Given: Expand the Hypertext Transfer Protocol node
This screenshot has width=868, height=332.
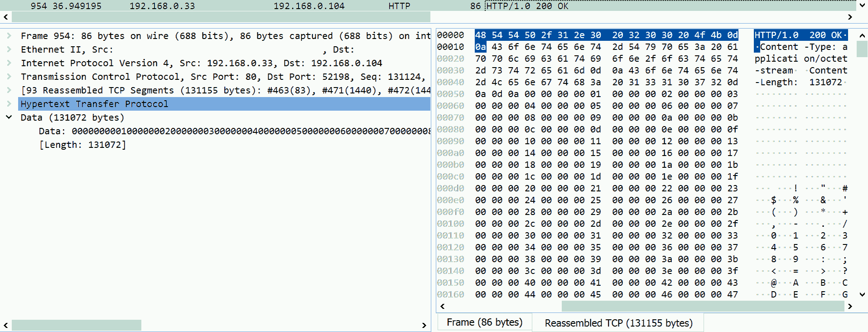Looking at the screenshot, I should (x=9, y=104).
